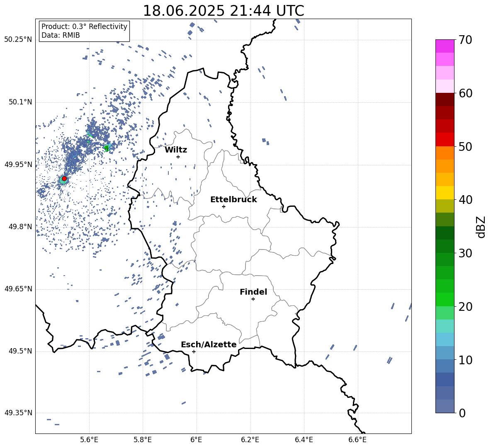The height and width of the screenshot is (448, 491).
Task: Click the 0 tick label on colorbar
Action: [462, 413]
